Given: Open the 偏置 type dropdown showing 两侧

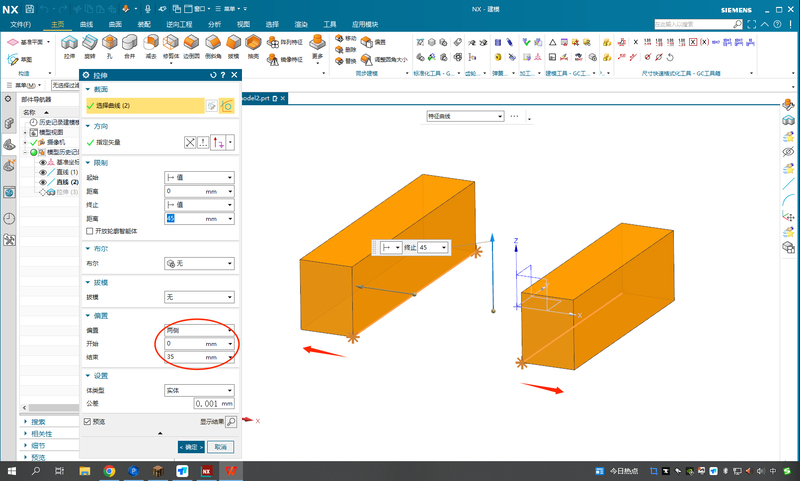Looking at the screenshot, I should (198, 329).
